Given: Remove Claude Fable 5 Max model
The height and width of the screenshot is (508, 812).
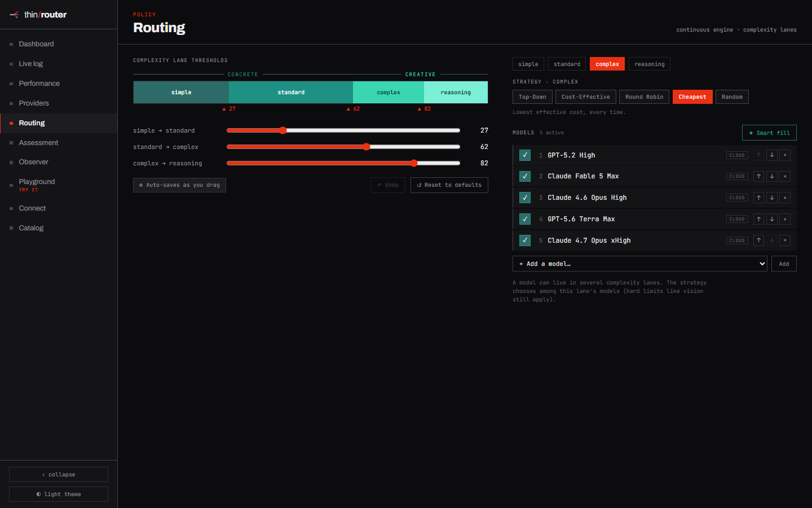Looking at the screenshot, I should 785,176.
